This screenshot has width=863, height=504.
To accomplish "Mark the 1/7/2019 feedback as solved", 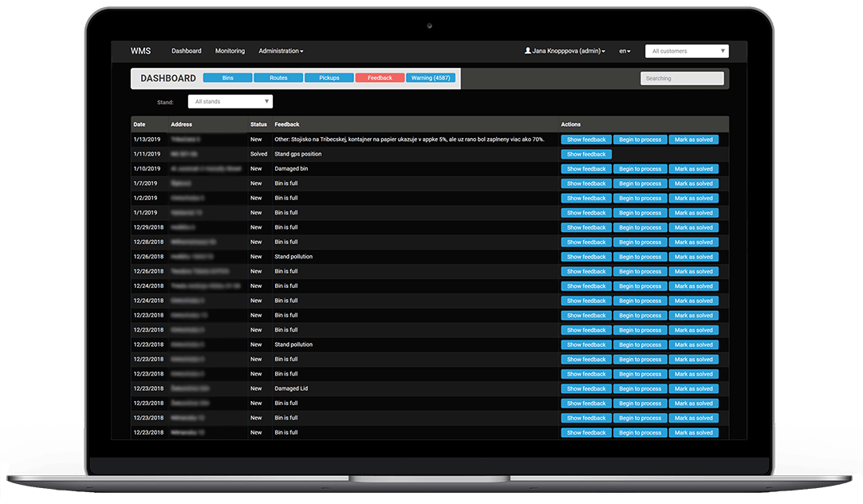I will coord(693,183).
